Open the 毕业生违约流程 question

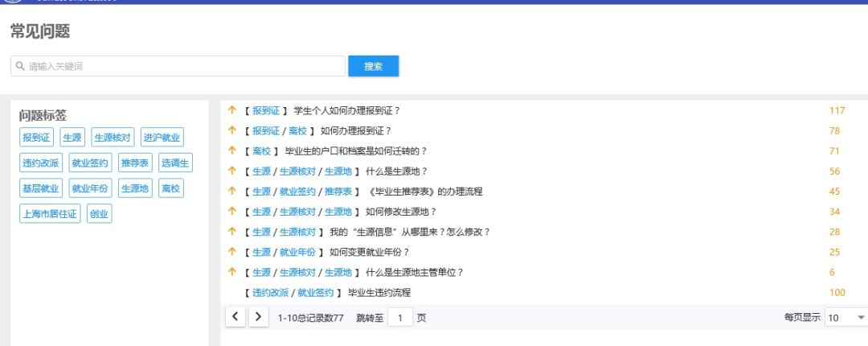(x=379, y=292)
